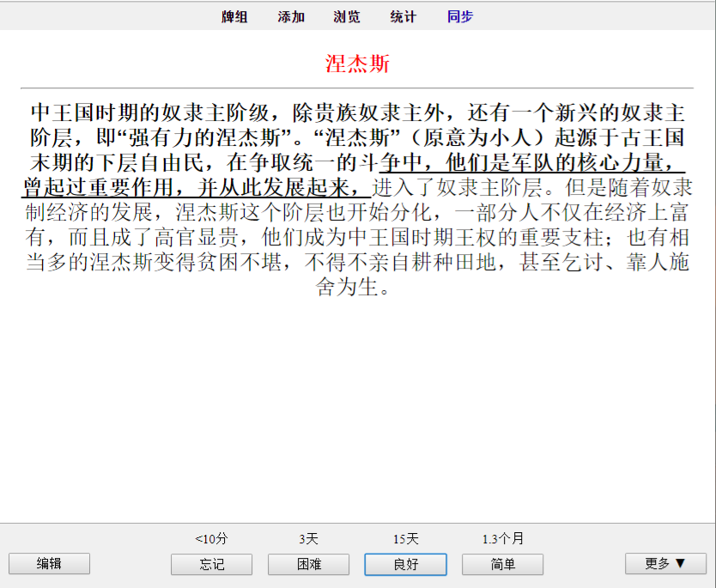Open the 更多 options dropdown

(665, 564)
